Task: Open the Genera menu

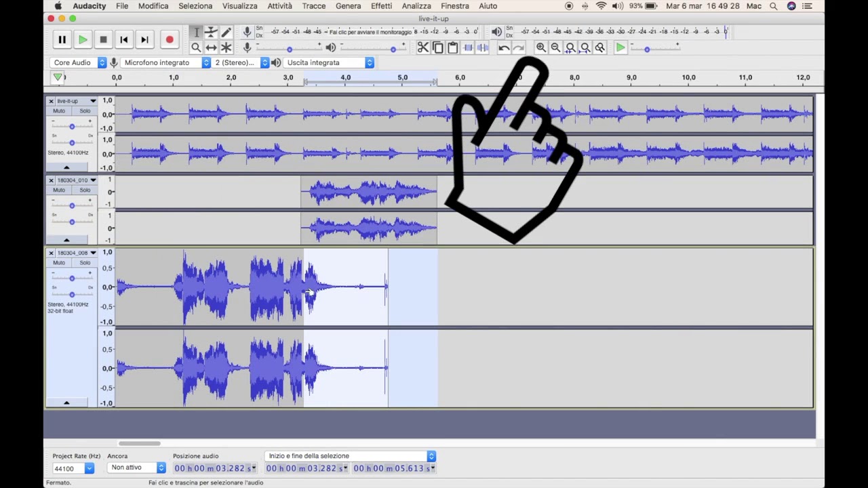Action: tap(348, 6)
